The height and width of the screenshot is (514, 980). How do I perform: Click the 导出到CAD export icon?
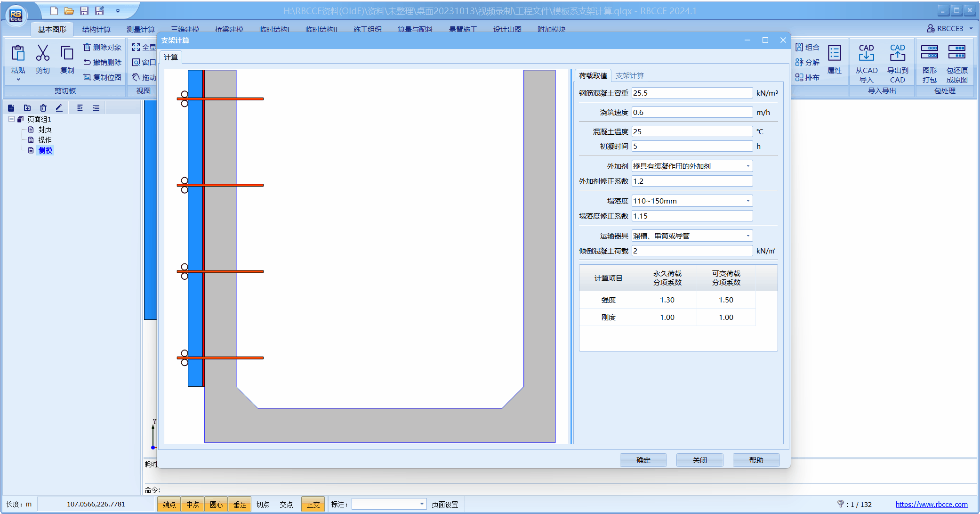point(897,53)
